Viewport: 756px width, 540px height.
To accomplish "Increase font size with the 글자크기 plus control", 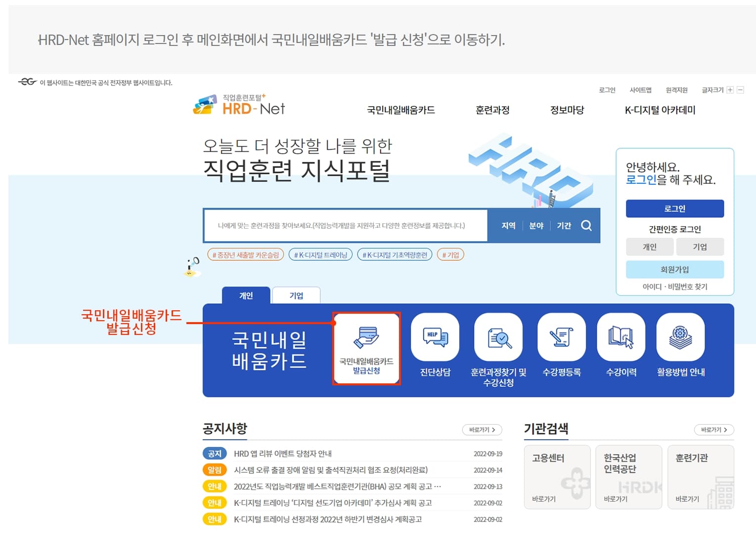I will pos(730,90).
